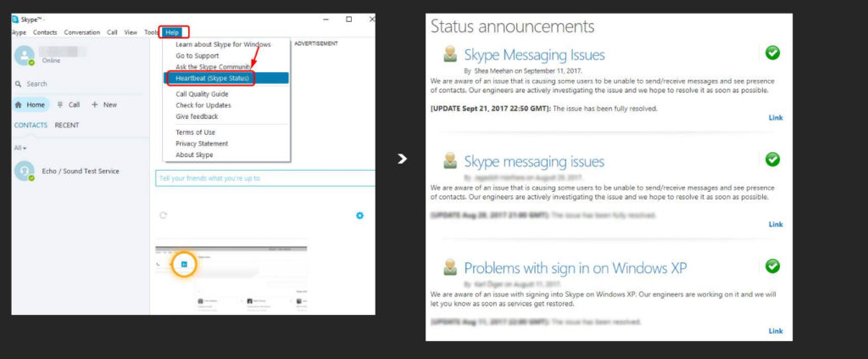This screenshot has height=359, width=868.
Task: Click Link under Windows XP sign in issue
Action: (x=776, y=331)
